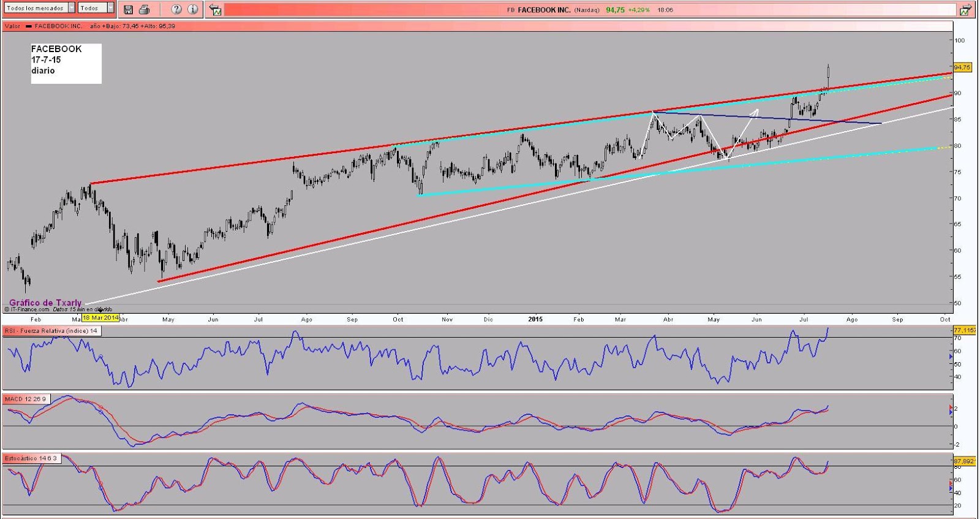Click the IT-Finance.com credit text
Image resolution: width=980 pixels, height=519 pixels.
click(x=27, y=309)
